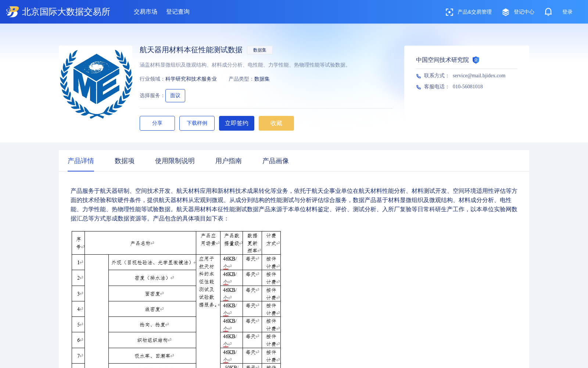Click the 立即签约 button
This screenshot has width=588, height=368.
(237, 123)
